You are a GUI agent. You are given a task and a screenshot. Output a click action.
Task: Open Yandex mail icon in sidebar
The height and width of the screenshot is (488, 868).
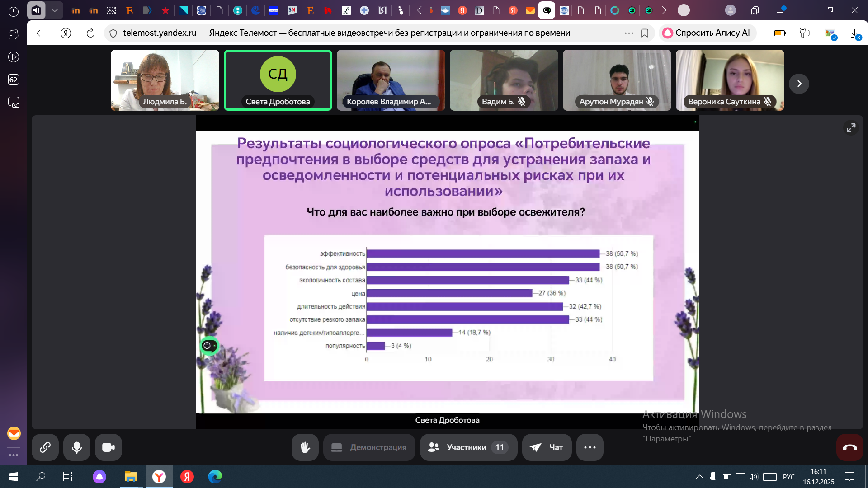click(x=14, y=433)
